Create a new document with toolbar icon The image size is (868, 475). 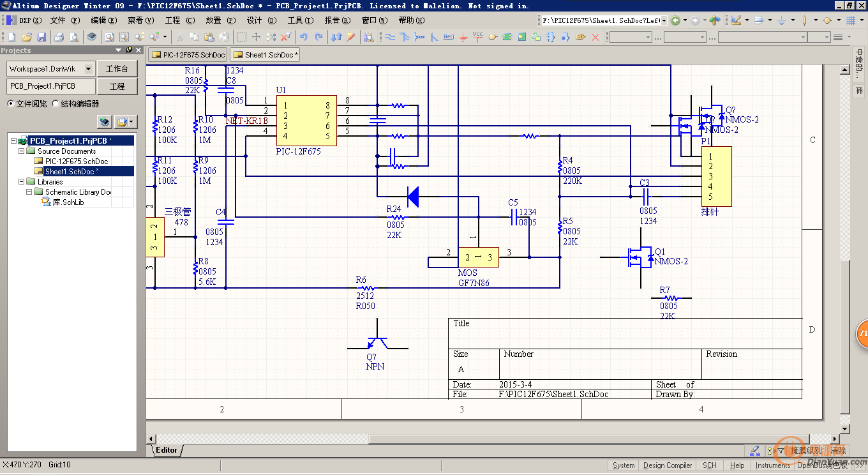tap(11, 37)
